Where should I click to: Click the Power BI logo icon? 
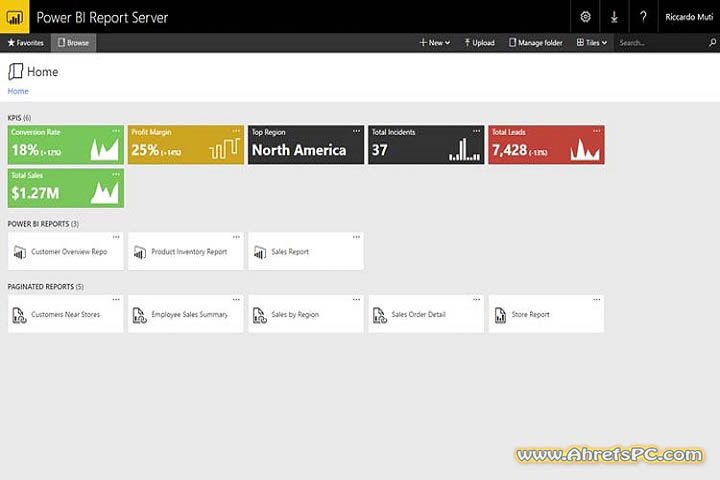14,17
